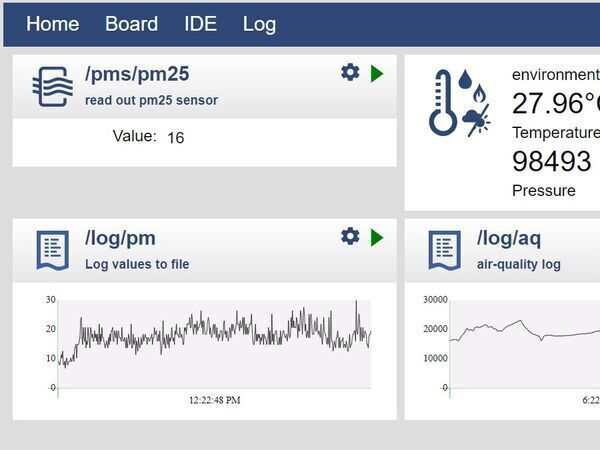Open the Home menu item
Screen dimensions: 600x450
pos(52,24)
